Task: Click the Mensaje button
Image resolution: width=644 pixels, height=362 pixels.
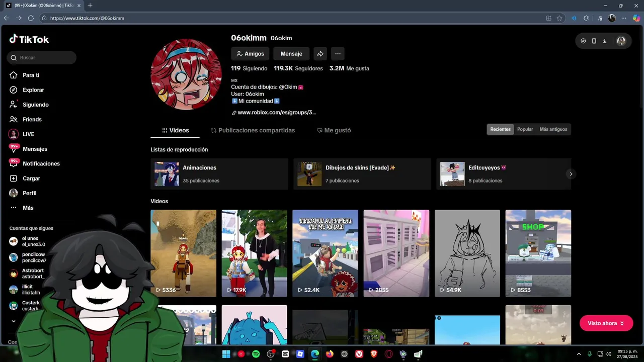Action: (x=291, y=54)
